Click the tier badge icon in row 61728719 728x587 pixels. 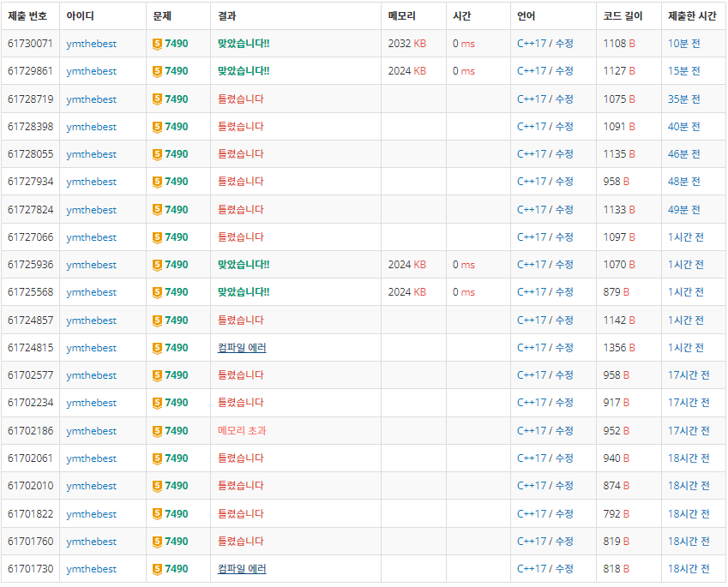tap(157, 99)
